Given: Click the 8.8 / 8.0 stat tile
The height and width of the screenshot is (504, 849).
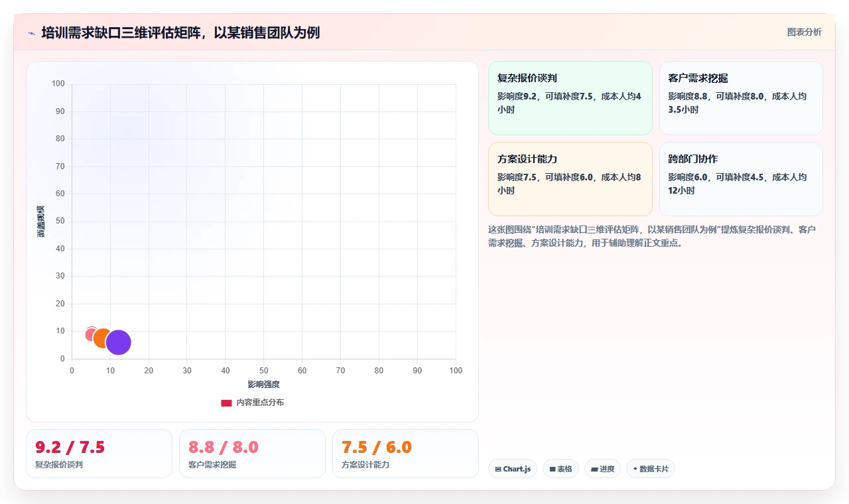Looking at the screenshot, I should coord(252,454).
